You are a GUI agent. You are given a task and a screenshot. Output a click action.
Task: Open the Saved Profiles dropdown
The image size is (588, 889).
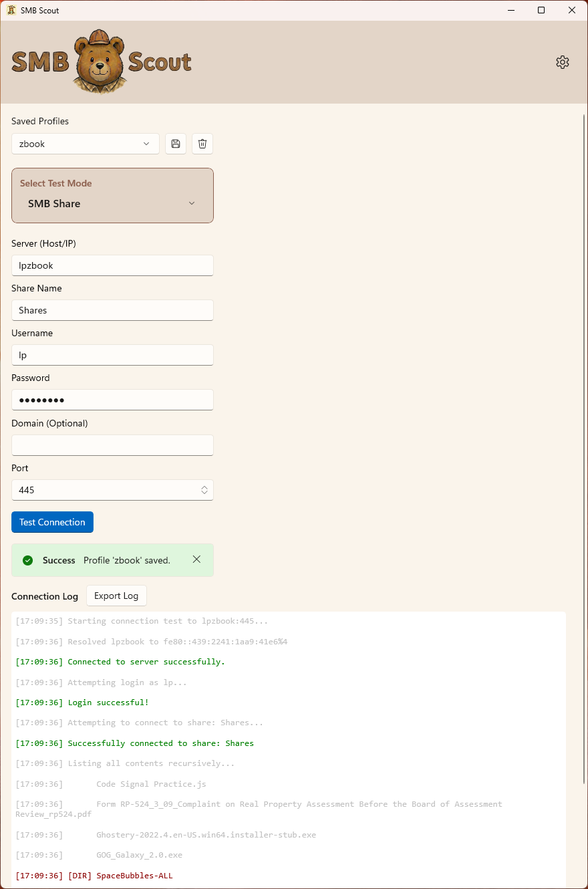point(85,143)
